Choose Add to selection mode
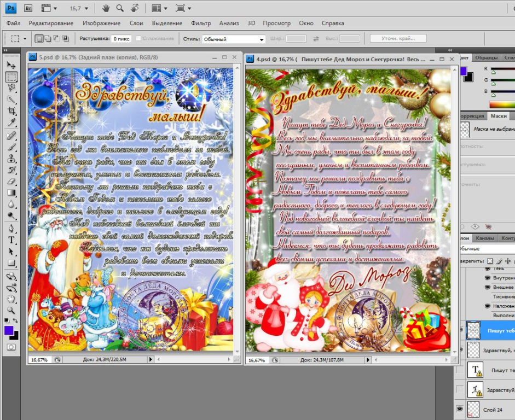The width and height of the screenshot is (515, 420). pos(48,39)
